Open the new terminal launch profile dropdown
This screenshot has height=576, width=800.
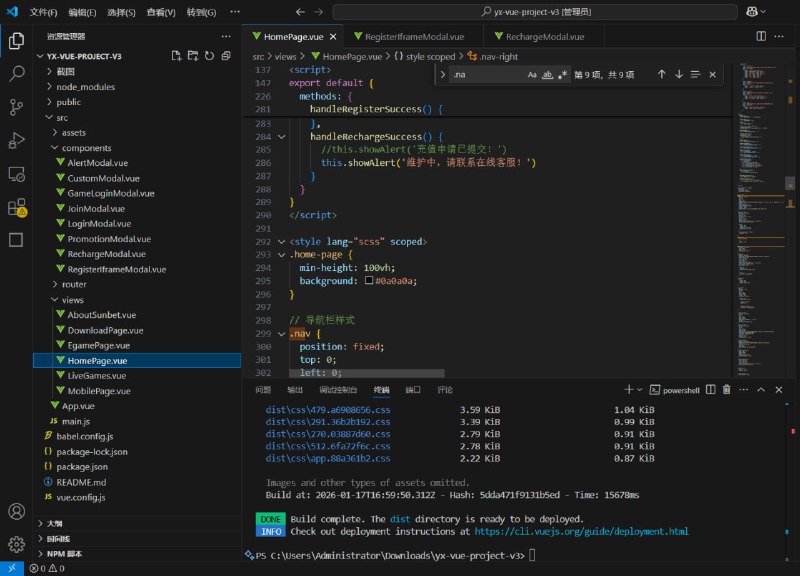pos(640,389)
